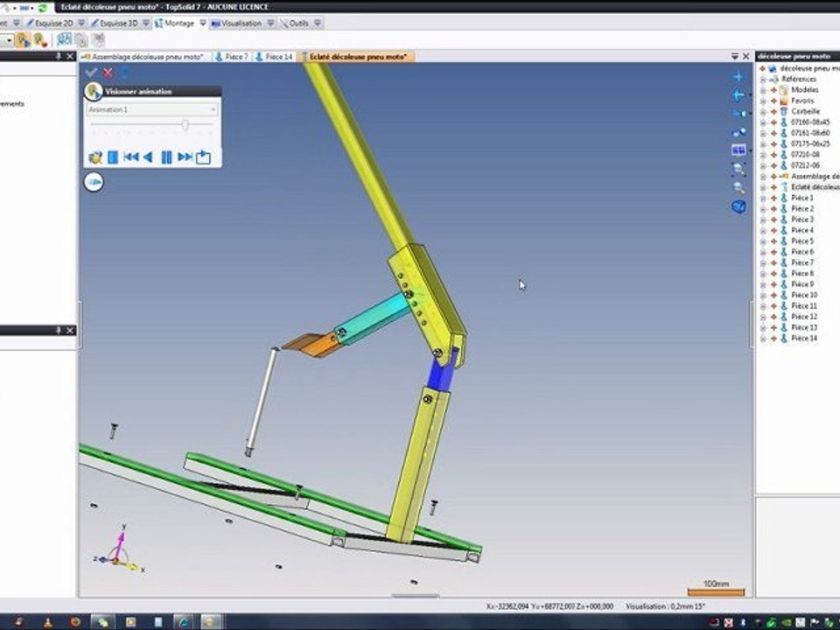Expand the Outils dropdown arrow
Image resolution: width=840 pixels, height=630 pixels.
click(318, 23)
